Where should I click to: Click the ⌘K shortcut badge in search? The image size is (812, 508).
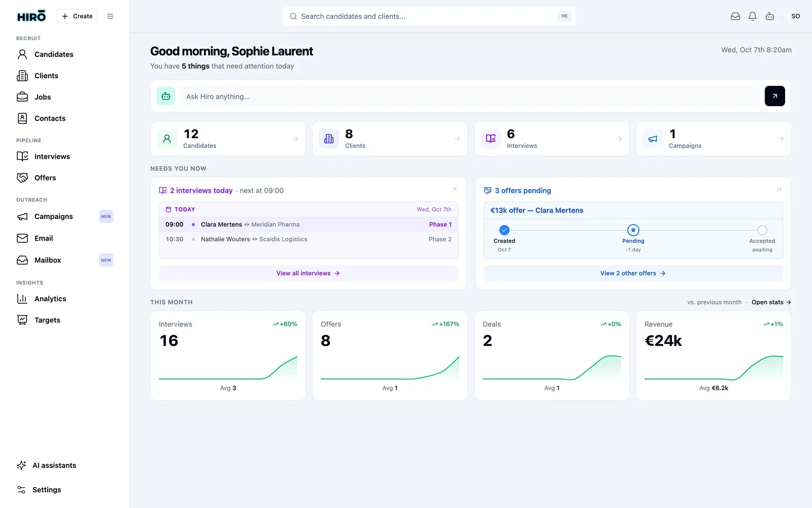point(564,16)
